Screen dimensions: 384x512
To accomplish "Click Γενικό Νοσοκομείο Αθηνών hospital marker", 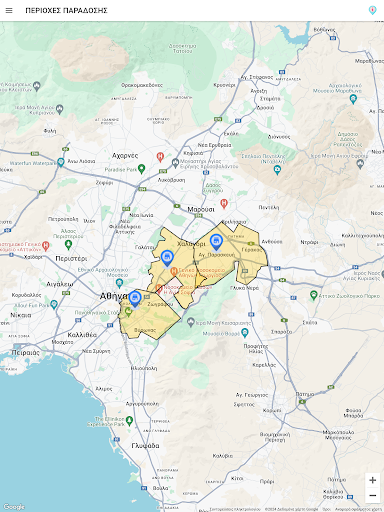I will click(x=174, y=271).
